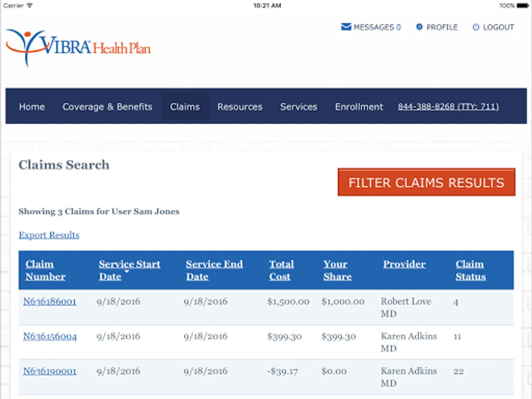Click the Robert Love MD provider cell
The height and width of the screenshot is (399, 532).
click(x=406, y=307)
